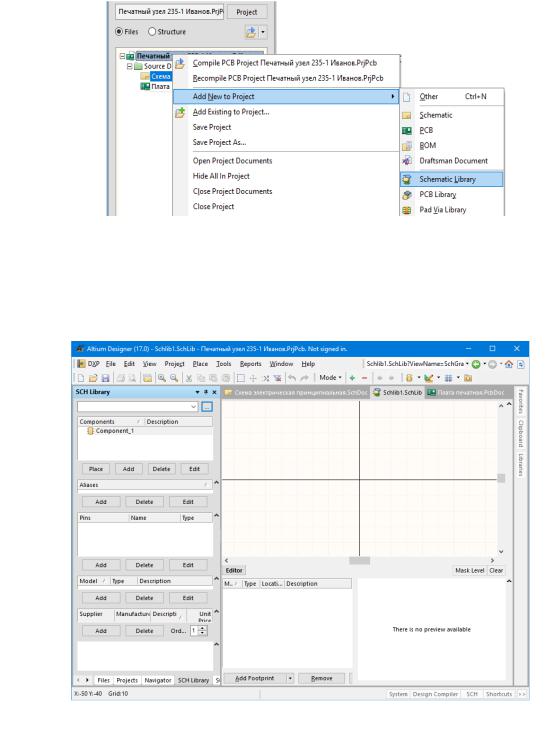Viewport: 545px width, 738px height.
Task: Choose Compile PCB Project menu entry
Action: click(x=285, y=63)
